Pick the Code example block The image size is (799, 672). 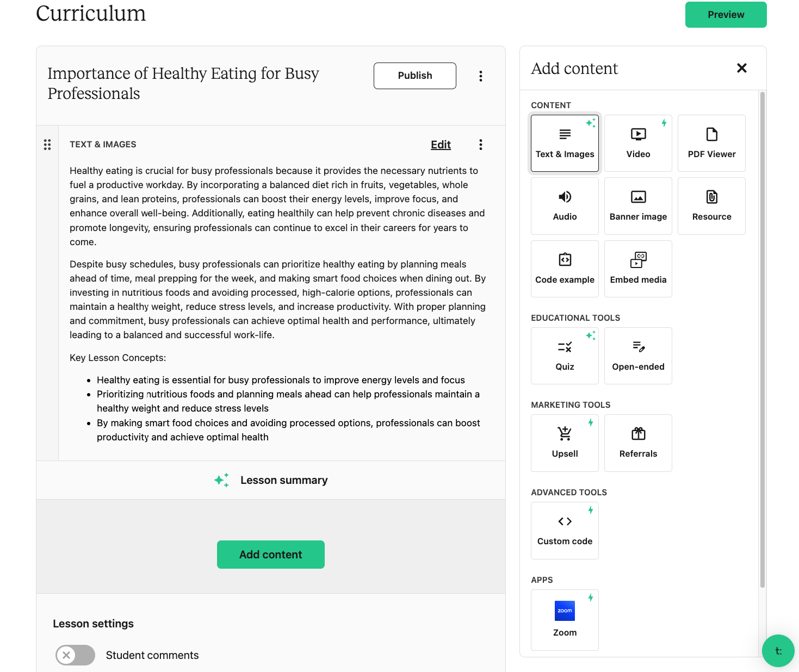point(565,269)
